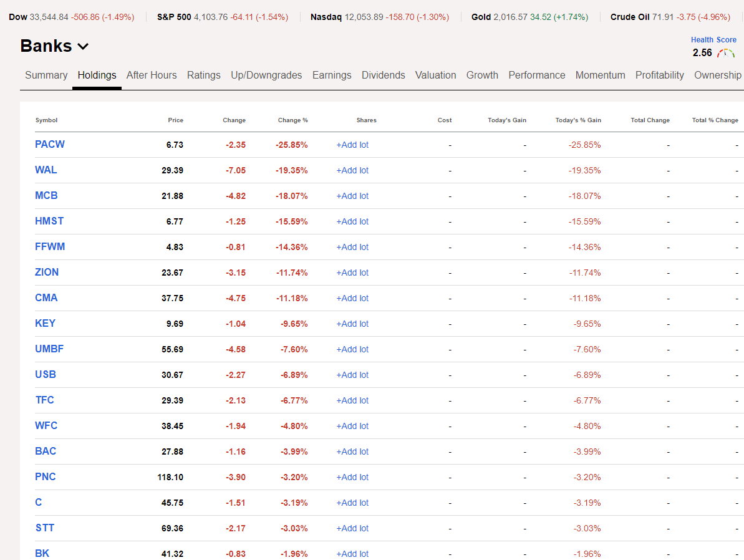Open the STT ticker link
Screen dimensions: 744x560
point(45,529)
